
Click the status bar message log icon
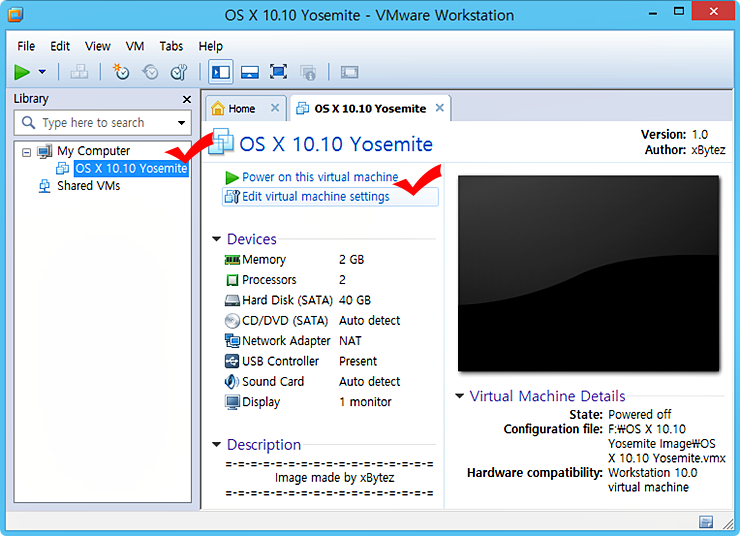[706, 522]
